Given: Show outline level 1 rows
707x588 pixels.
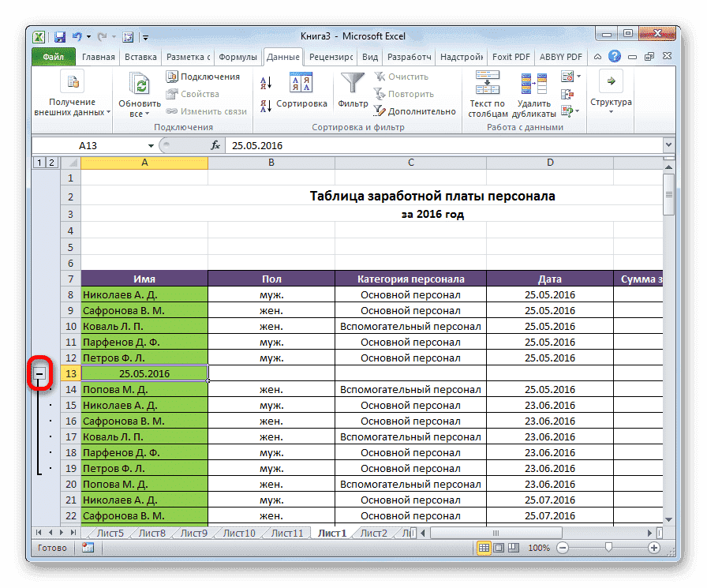Looking at the screenshot, I should pos(38,163).
